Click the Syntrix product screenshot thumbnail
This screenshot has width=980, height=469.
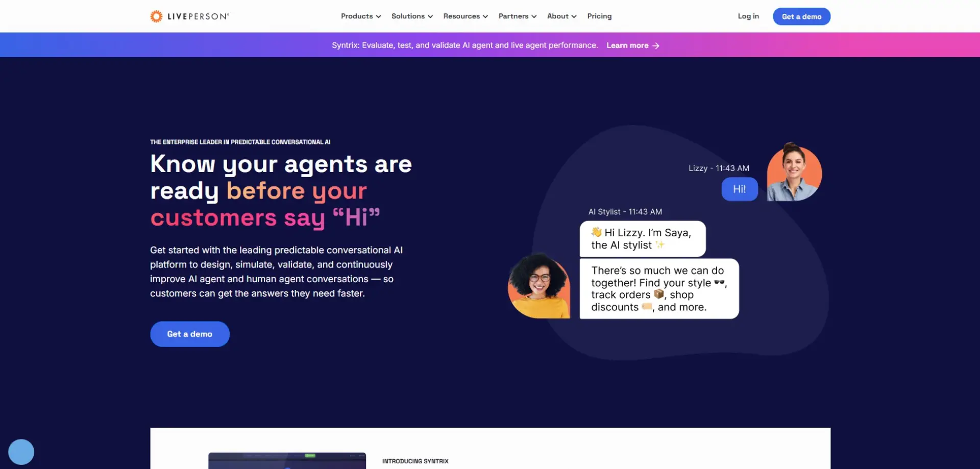point(287,460)
